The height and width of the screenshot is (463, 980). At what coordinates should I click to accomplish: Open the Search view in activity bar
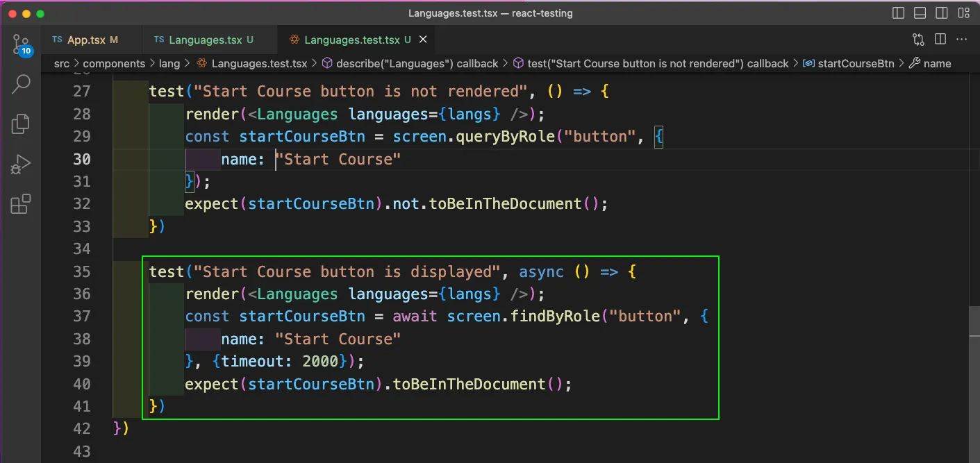(x=21, y=84)
